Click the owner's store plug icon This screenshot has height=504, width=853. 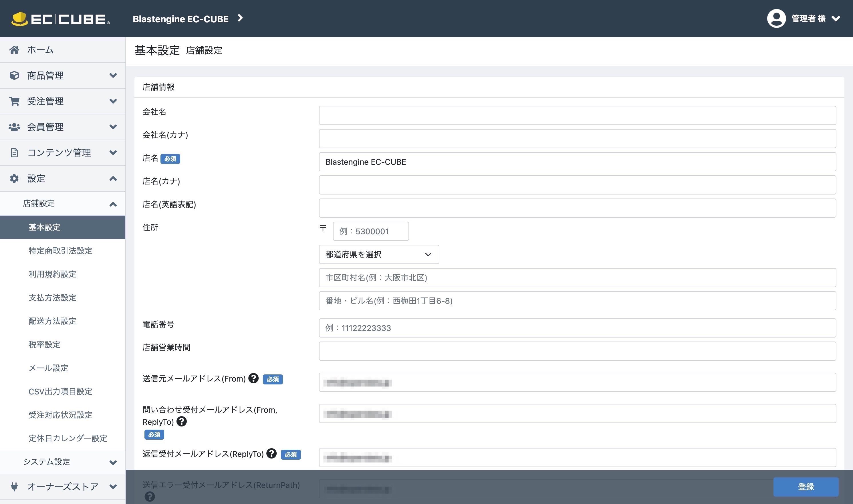(14, 487)
